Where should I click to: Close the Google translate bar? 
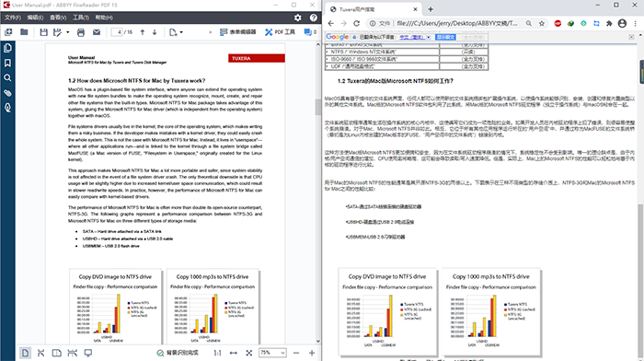click(631, 37)
